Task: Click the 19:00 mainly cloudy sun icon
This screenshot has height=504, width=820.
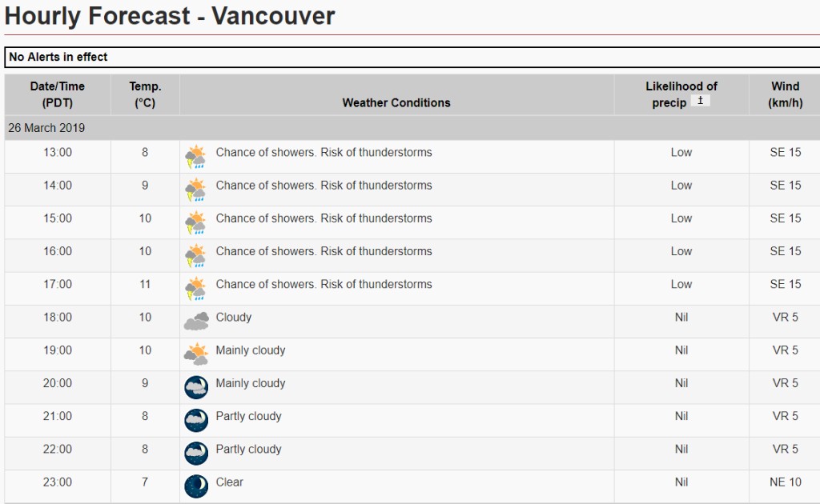Action: click(x=195, y=354)
